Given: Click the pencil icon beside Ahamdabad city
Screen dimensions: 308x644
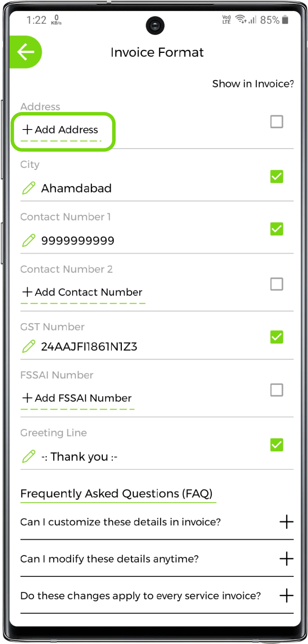Looking at the screenshot, I should point(29,188).
